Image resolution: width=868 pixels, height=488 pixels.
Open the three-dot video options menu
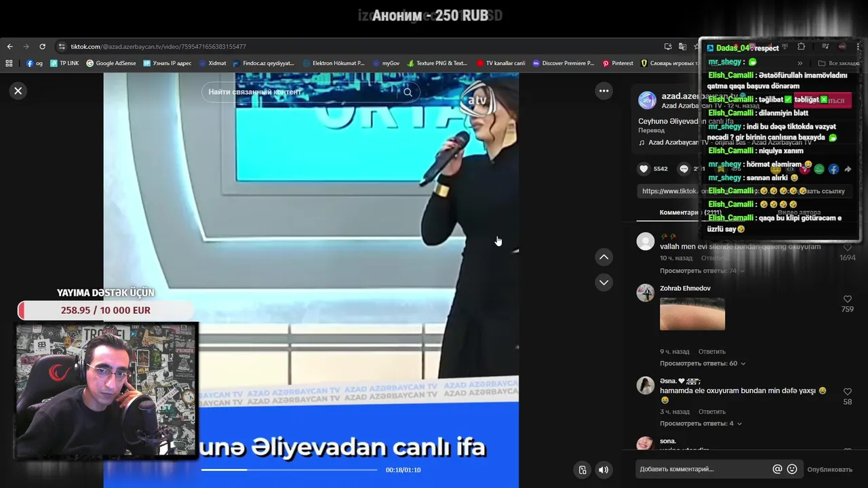[x=604, y=91]
